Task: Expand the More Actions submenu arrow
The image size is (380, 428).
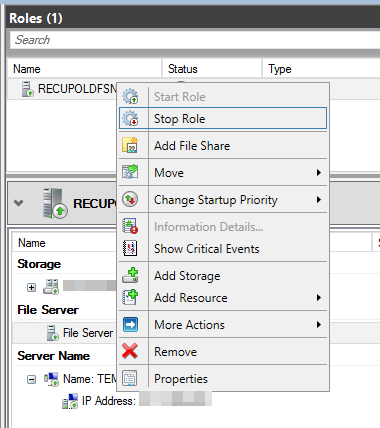Action: point(319,324)
